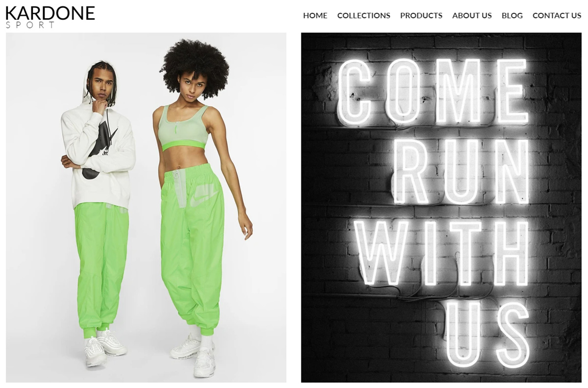Select the man's neon green pants
588x388 pixels.
[101, 267]
